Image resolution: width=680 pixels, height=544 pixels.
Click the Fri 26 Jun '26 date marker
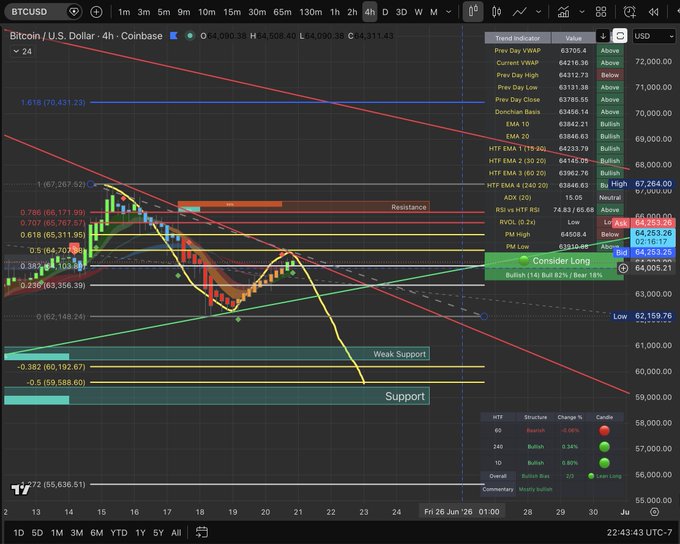point(462,511)
